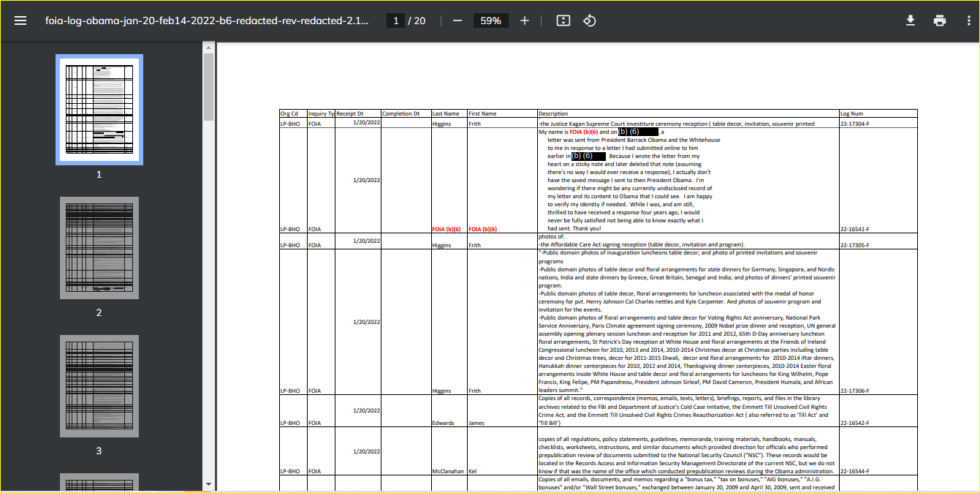Click the sidebar scrollbar up arrow

[x=208, y=48]
